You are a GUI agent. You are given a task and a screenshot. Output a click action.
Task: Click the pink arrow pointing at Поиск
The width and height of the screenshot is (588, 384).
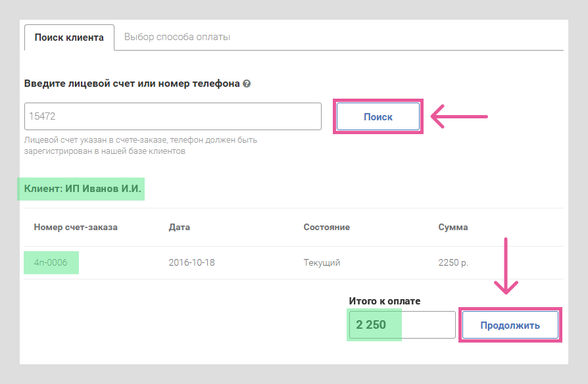[x=459, y=116]
